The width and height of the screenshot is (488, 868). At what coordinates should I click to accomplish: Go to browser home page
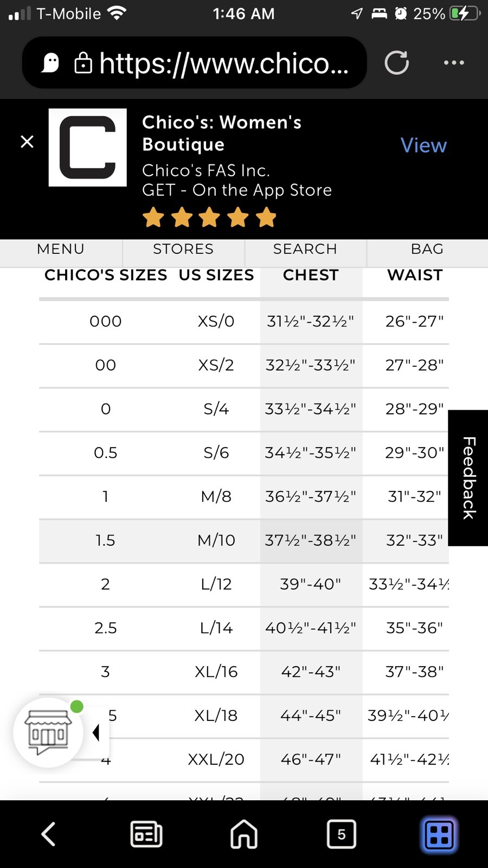pyautogui.click(x=244, y=834)
